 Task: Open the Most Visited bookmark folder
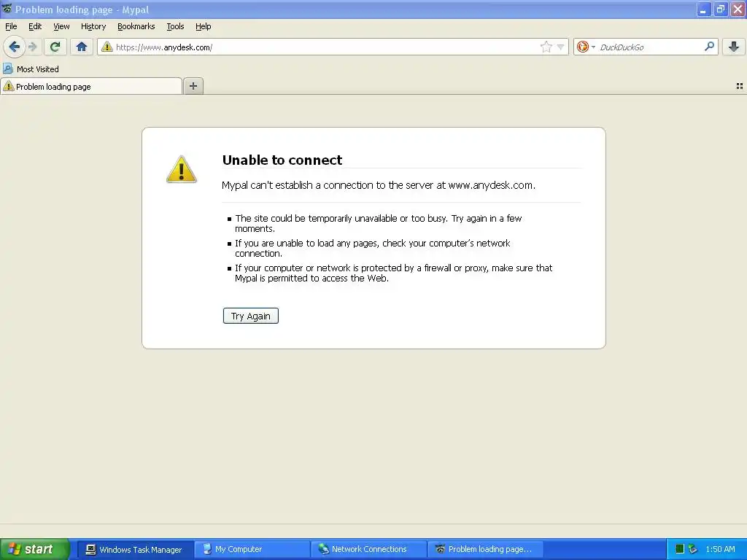pyautogui.click(x=31, y=69)
